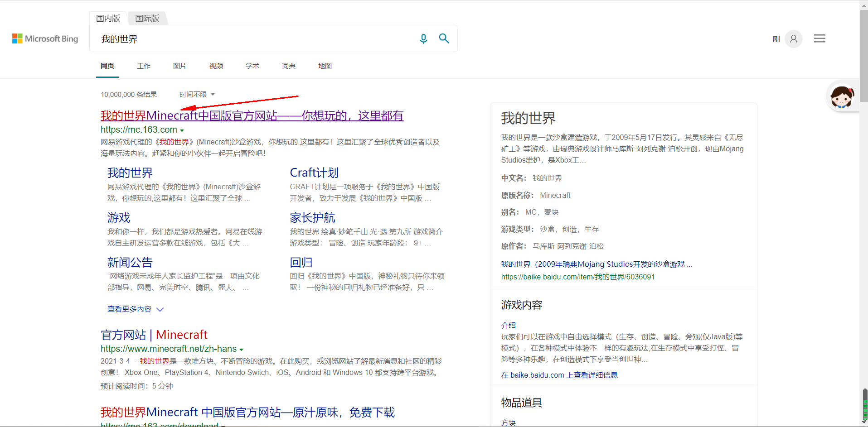
Task: Open the 新闻公告 sitelink
Action: click(130, 263)
